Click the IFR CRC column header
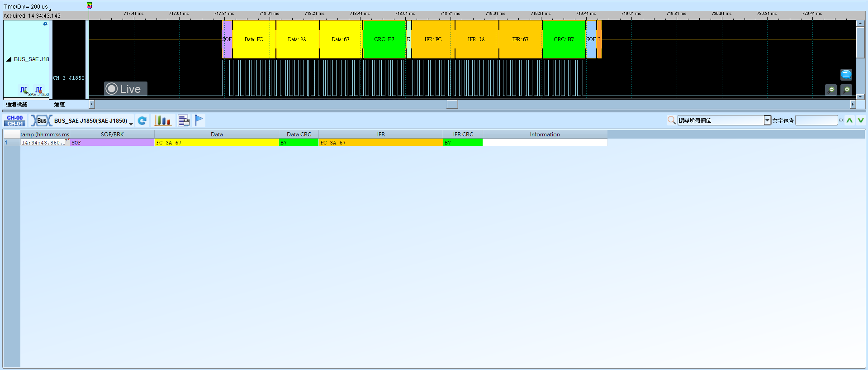 [x=463, y=134]
